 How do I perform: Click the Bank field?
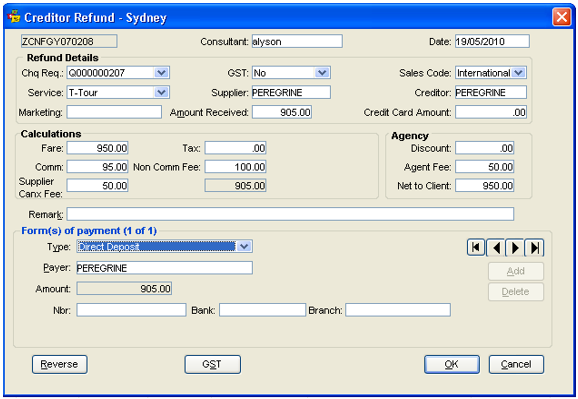(262, 310)
